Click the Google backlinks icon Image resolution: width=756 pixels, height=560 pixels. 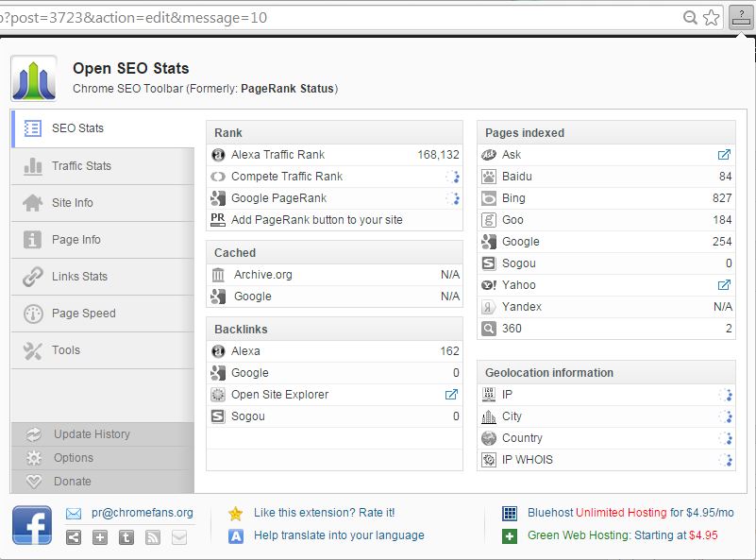click(x=218, y=373)
